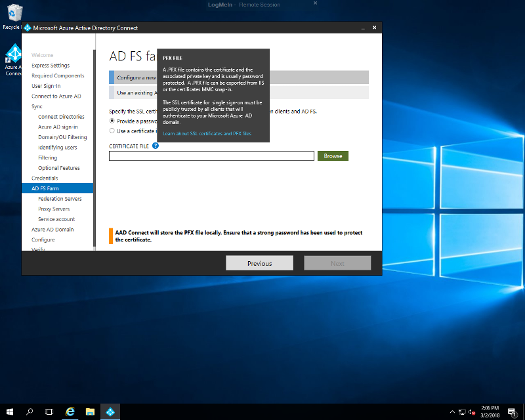Open the network status tray icon
Screen dimensions: 525x420
(462, 412)
